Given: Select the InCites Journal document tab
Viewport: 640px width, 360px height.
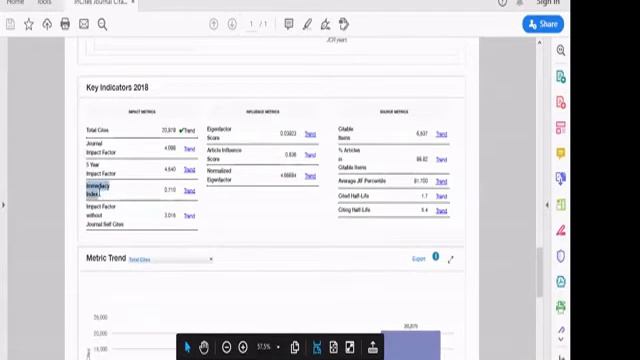Looking at the screenshot, I should click(100, 2).
